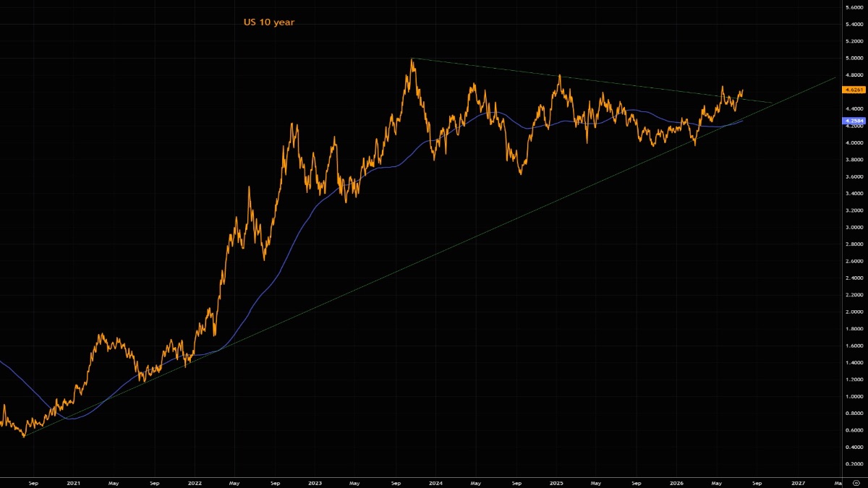Click the 2022 time axis label
The width and height of the screenshot is (868, 488).
pos(194,481)
